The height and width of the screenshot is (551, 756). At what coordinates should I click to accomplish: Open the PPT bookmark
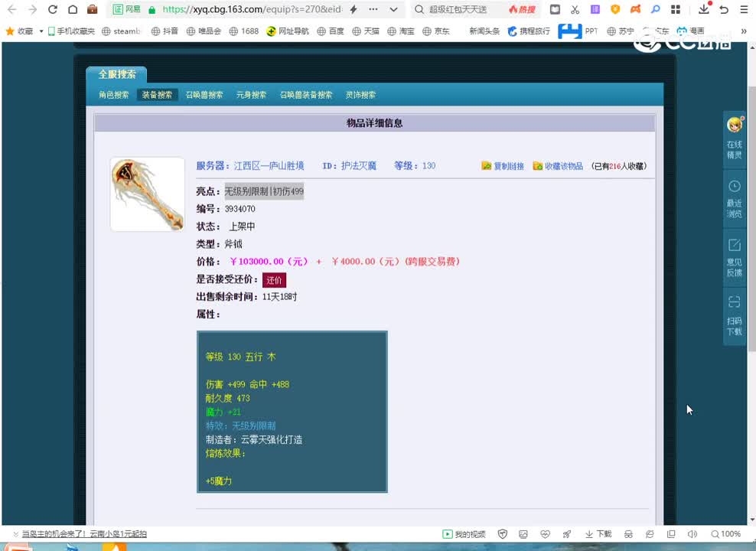click(578, 31)
